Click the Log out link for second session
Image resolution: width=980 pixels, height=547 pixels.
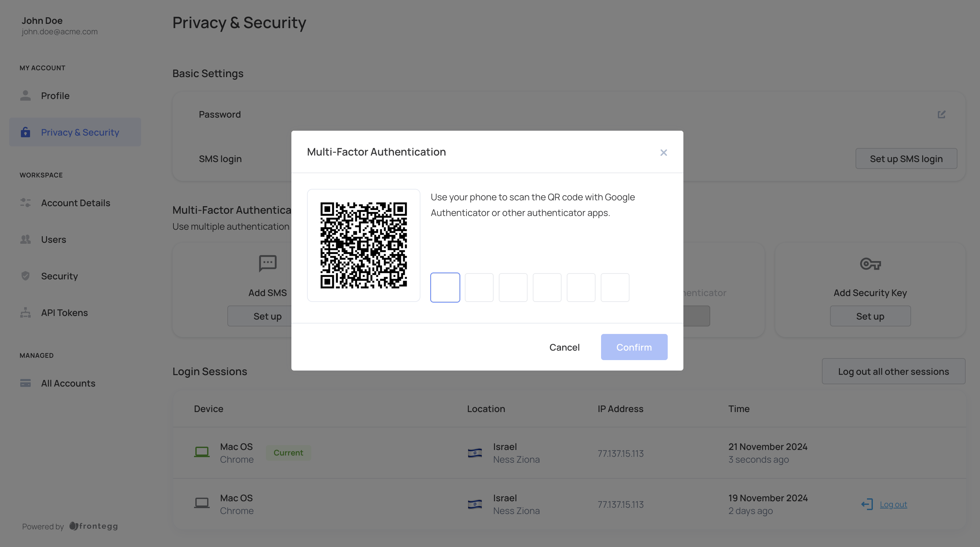pos(893,505)
